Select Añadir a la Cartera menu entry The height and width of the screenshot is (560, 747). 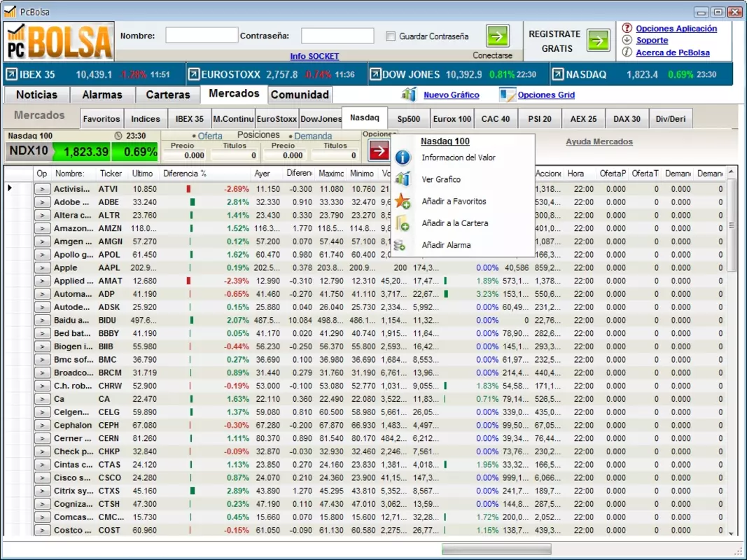click(x=454, y=223)
